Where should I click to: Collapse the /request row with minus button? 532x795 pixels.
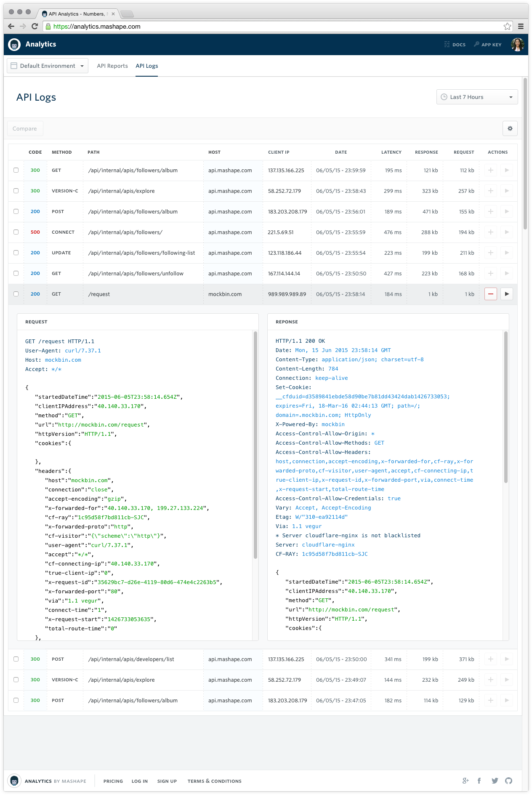tap(491, 294)
